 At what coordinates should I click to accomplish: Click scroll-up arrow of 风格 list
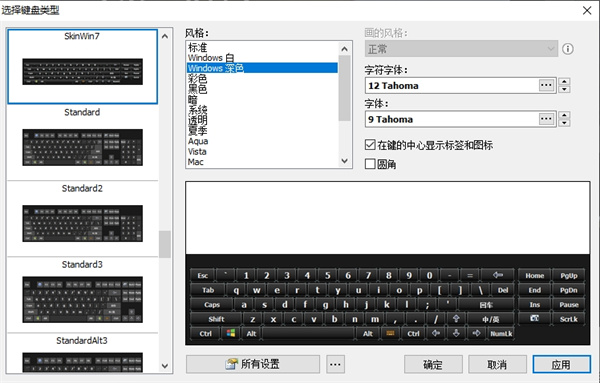[344, 49]
